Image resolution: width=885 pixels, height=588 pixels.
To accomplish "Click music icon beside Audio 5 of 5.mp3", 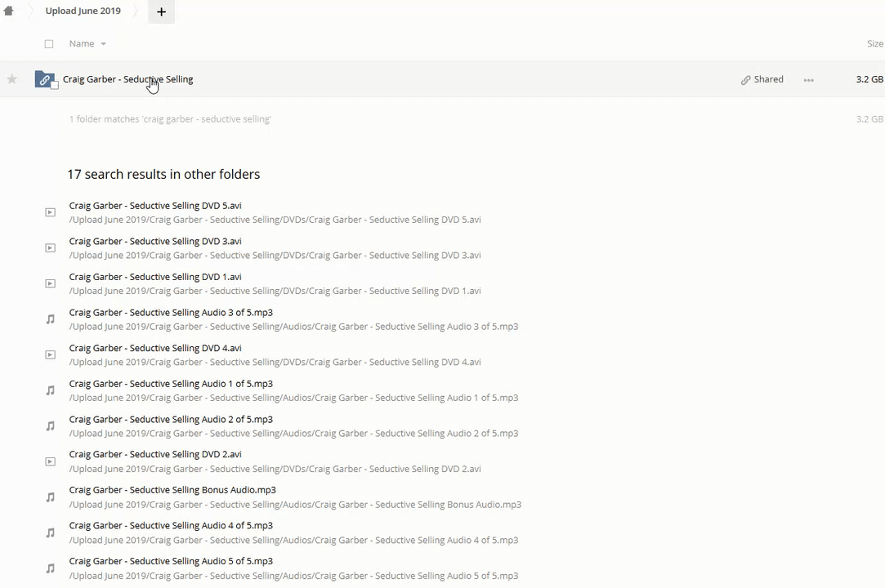I will pos(50,568).
